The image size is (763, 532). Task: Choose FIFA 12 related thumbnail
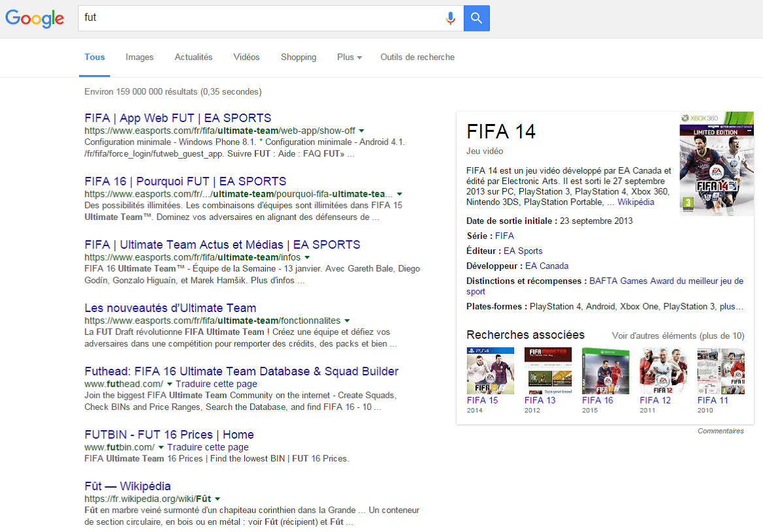coord(662,371)
